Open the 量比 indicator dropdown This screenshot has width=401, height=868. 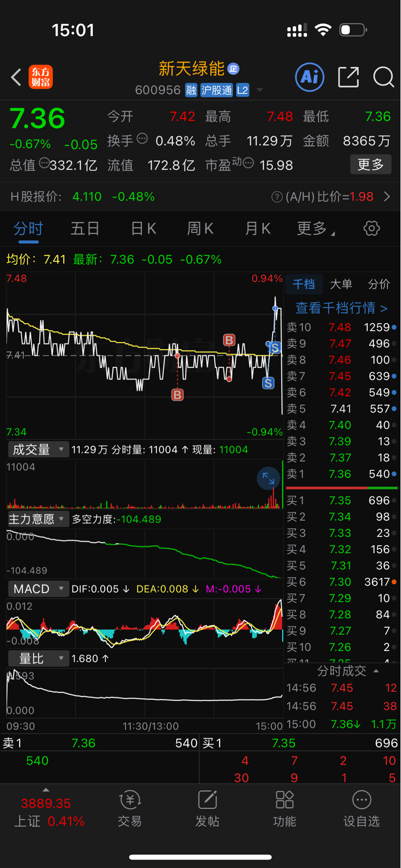click(39, 658)
